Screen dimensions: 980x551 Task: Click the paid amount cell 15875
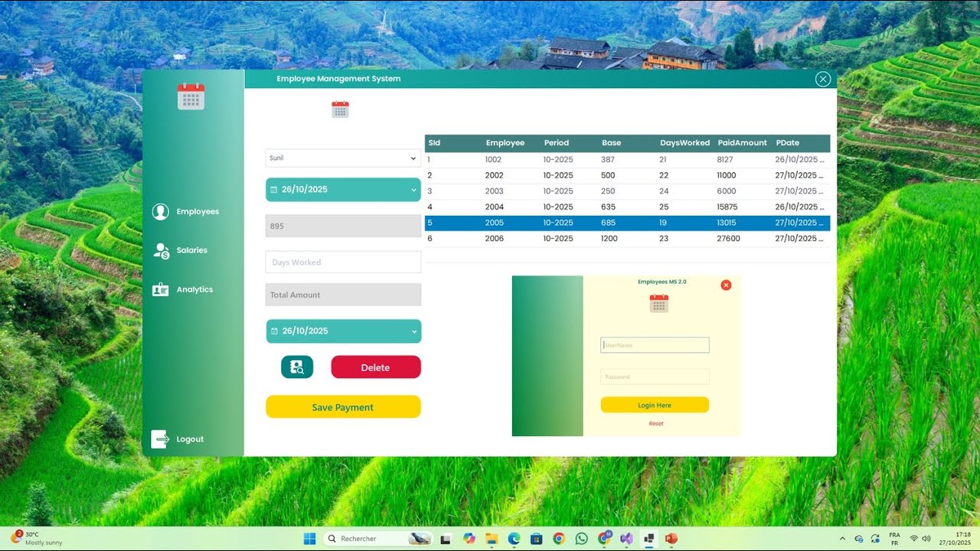click(727, 207)
